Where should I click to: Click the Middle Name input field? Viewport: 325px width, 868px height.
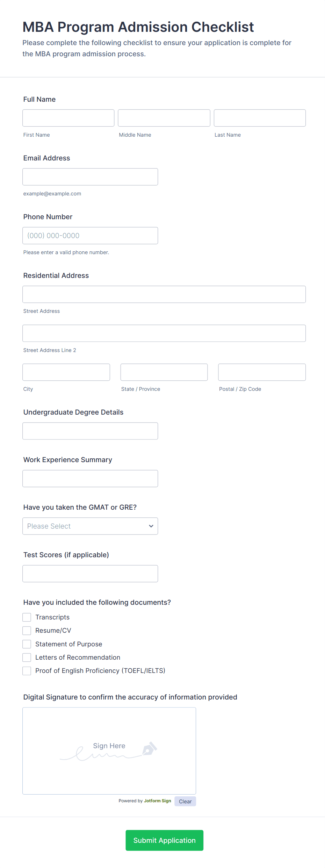tap(164, 118)
